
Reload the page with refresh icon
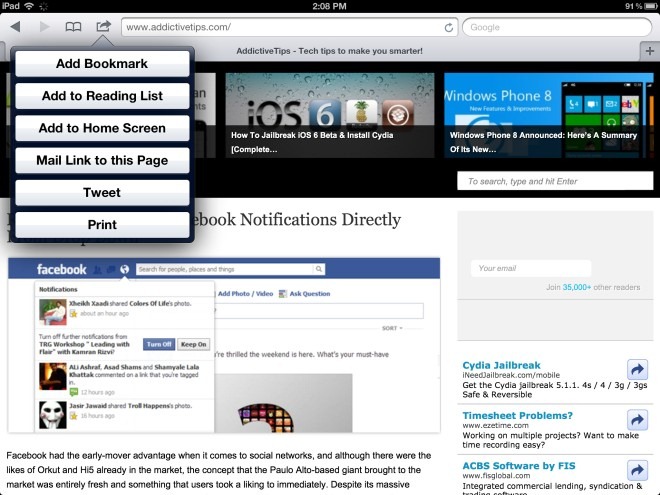[449, 27]
